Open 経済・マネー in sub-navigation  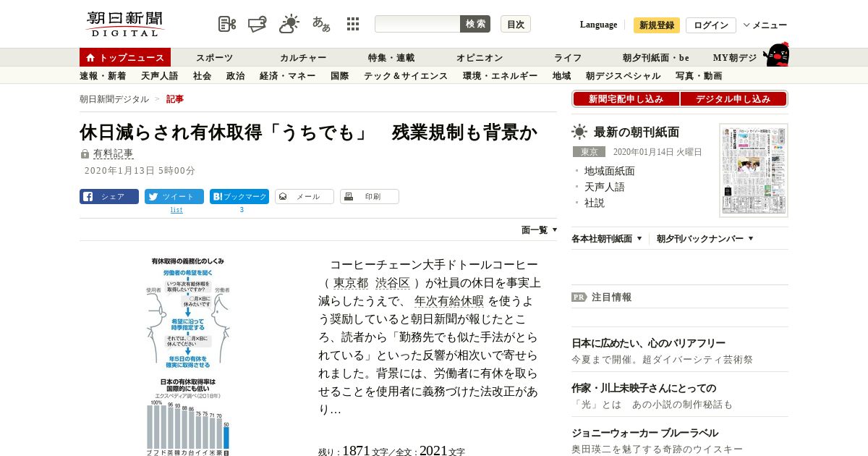pyautogui.click(x=287, y=75)
